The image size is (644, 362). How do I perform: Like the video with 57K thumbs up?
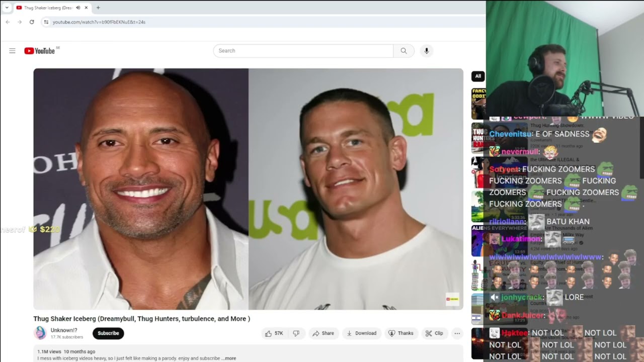pyautogui.click(x=274, y=333)
